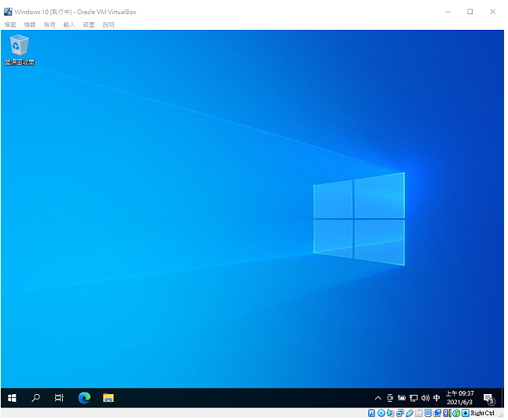Click the VirtualBox hard disk status icon
This screenshot has width=508, height=420.
pos(371,413)
